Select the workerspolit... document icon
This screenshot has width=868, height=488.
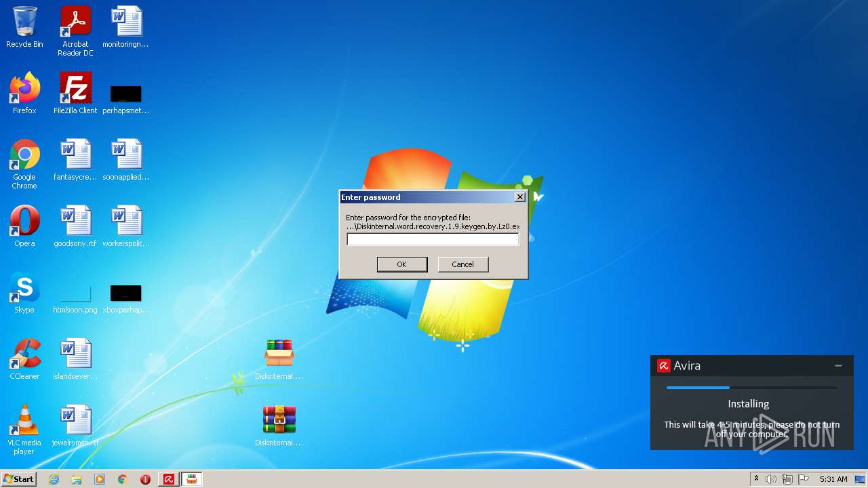[126, 226]
